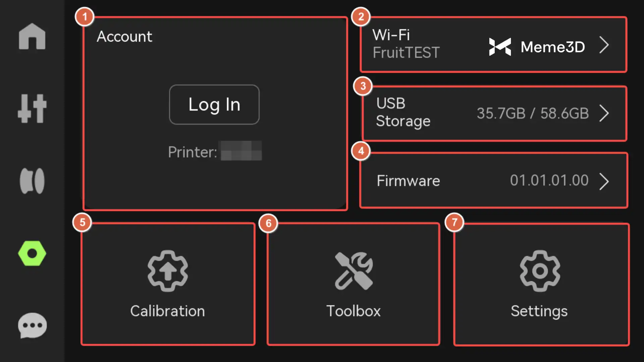644x362 pixels.
Task: Click the Toolbox wrench and screwdriver icon
Action: click(354, 270)
